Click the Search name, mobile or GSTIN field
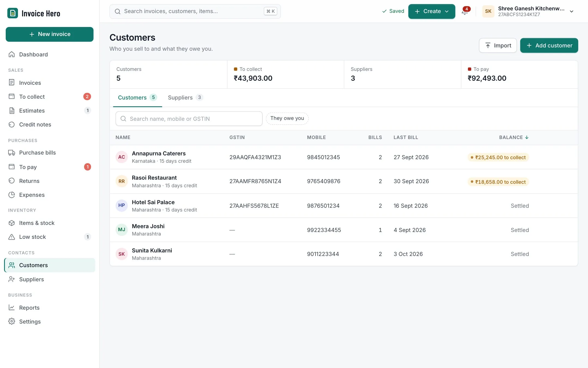Screen dimensions: 588x368 189,119
